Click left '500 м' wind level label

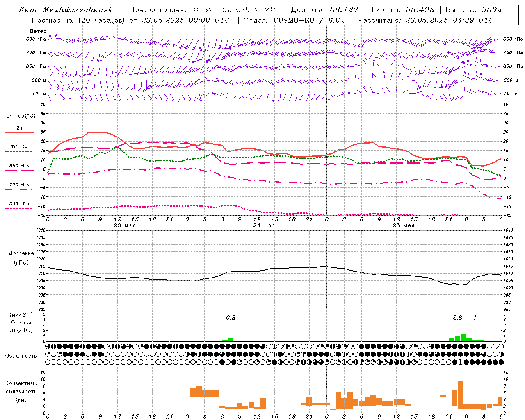pyautogui.click(x=39, y=80)
